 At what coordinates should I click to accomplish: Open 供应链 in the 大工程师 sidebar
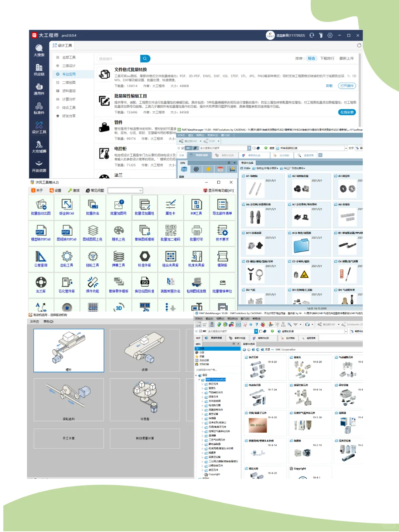pos(39,70)
